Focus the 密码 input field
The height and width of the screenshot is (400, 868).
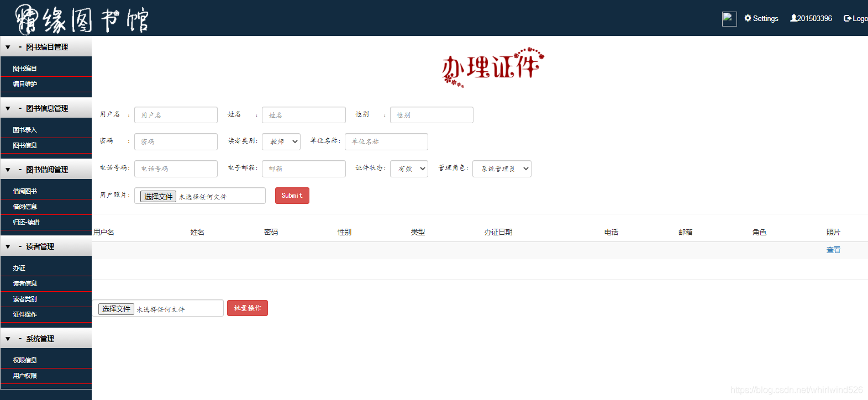(x=176, y=141)
